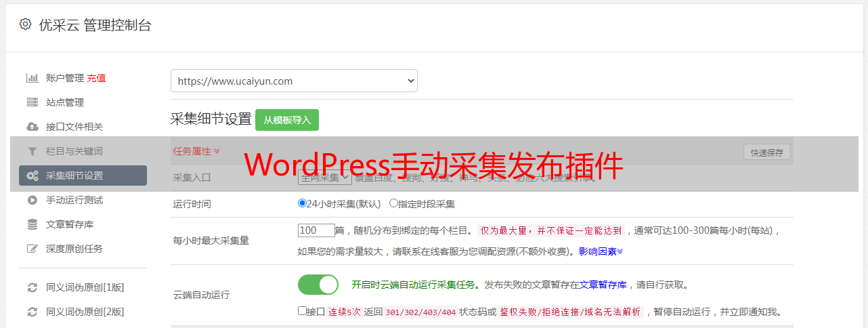Open the 全网采集 dropdown
The width and height of the screenshot is (868, 328).
click(x=324, y=178)
